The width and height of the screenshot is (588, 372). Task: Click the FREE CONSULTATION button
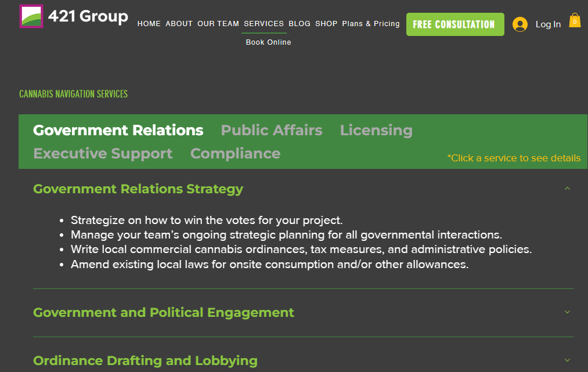(455, 24)
